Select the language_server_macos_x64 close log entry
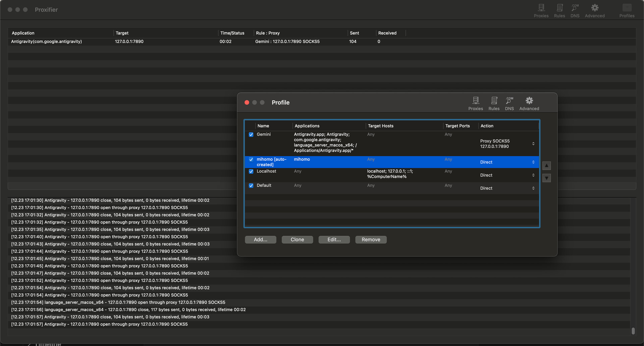Image resolution: width=644 pixels, height=346 pixels. [128, 310]
